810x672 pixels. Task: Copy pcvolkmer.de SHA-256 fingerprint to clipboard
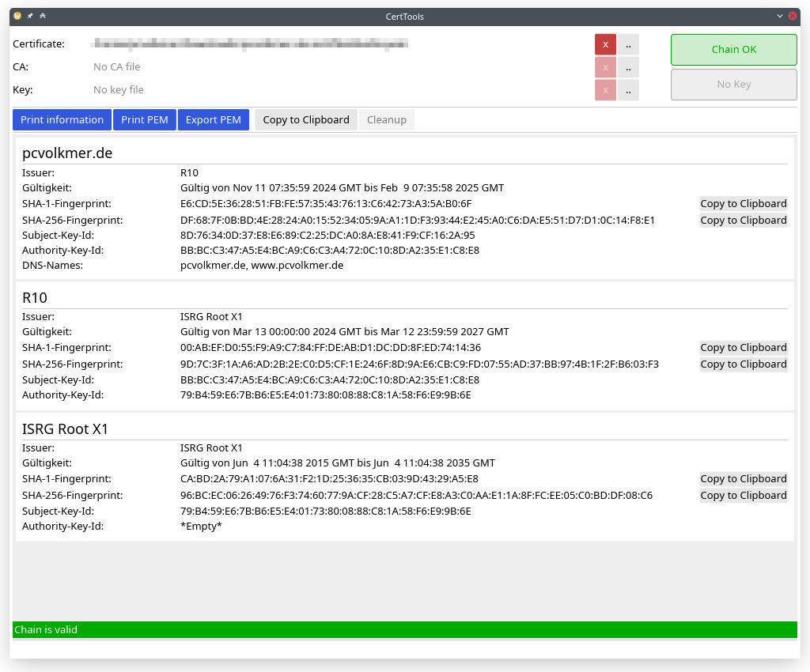coord(743,220)
